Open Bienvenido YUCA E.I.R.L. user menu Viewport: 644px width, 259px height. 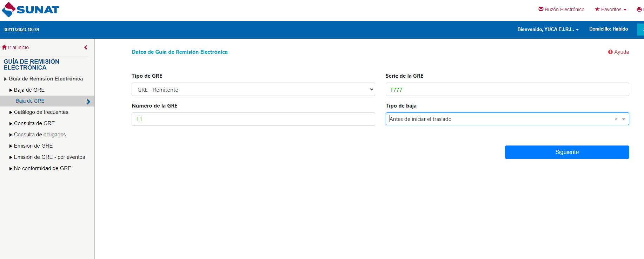(x=547, y=29)
